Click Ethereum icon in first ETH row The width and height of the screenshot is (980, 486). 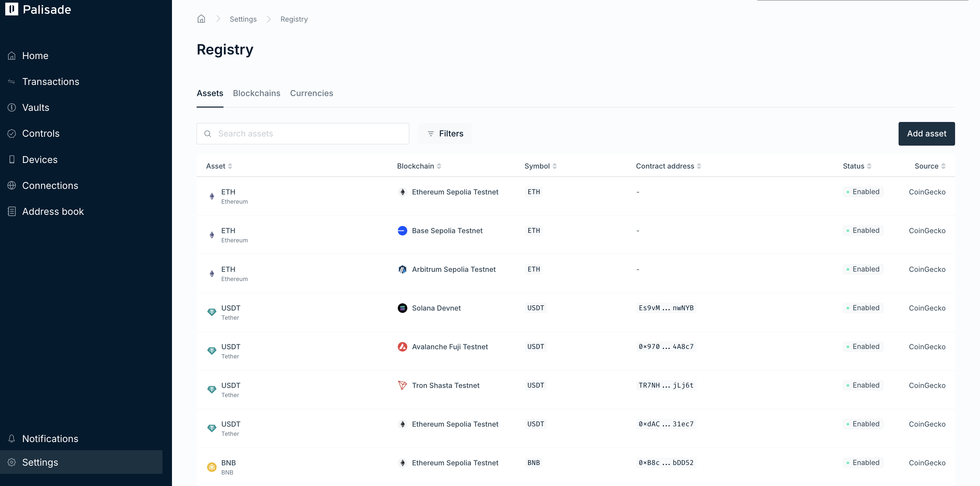click(x=402, y=192)
